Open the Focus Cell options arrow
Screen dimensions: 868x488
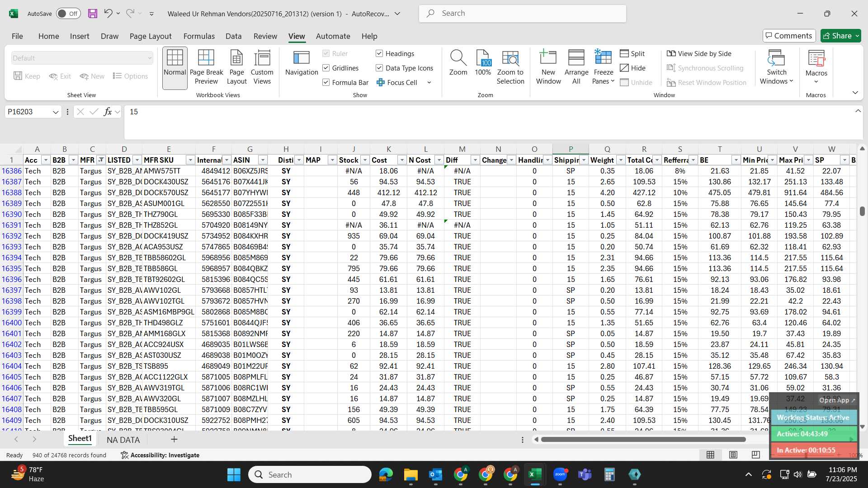coord(429,82)
